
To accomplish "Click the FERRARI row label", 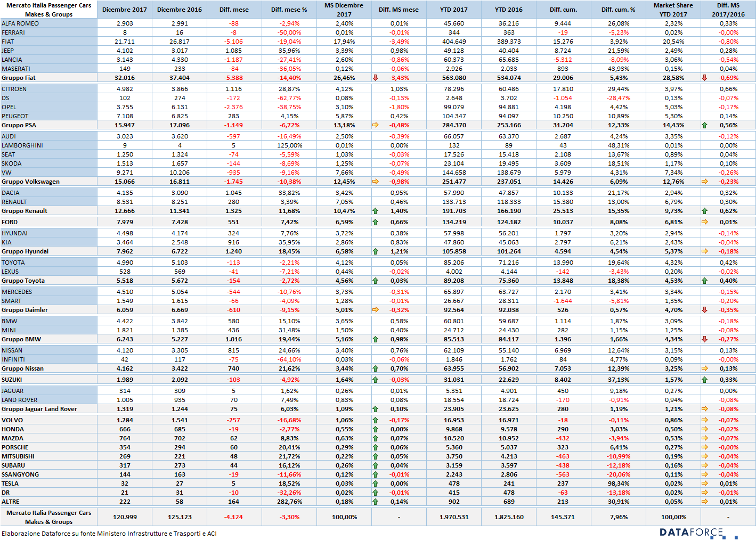I will [13, 32].
